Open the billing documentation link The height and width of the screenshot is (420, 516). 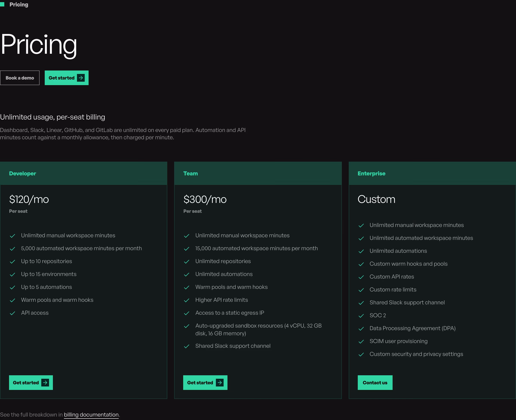tap(91, 415)
